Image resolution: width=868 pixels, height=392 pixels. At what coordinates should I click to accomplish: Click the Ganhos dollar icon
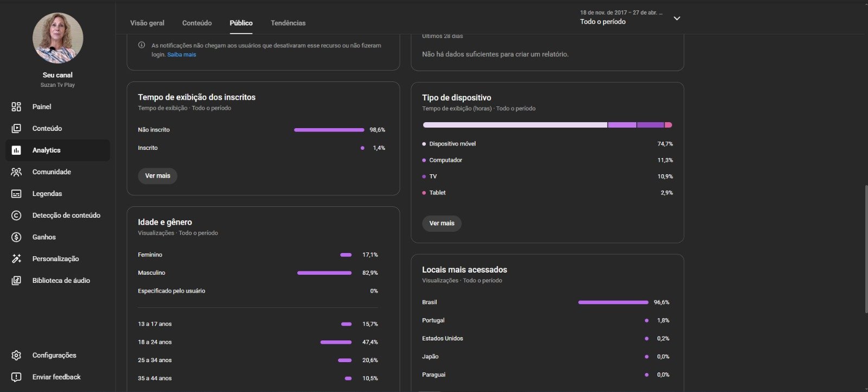(x=16, y=237)
